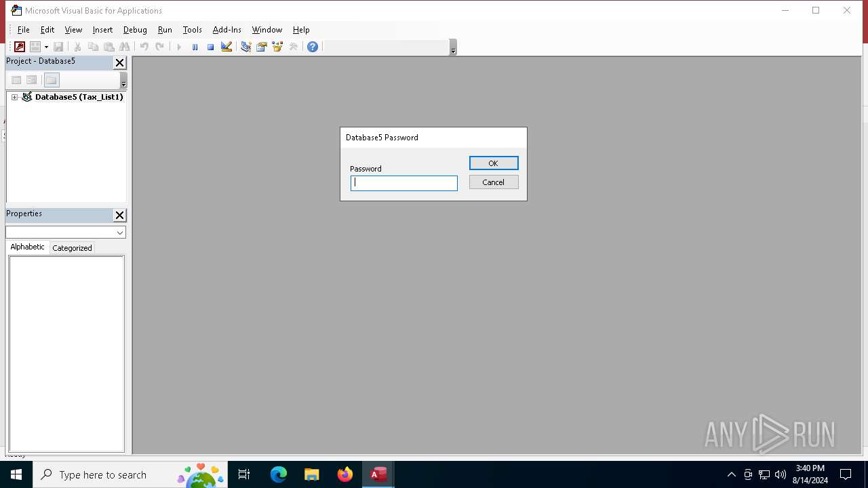Click OK in the Database5 Password dialog
The height and width of the screenshot is (488, 868).
(x=494, y=163)
